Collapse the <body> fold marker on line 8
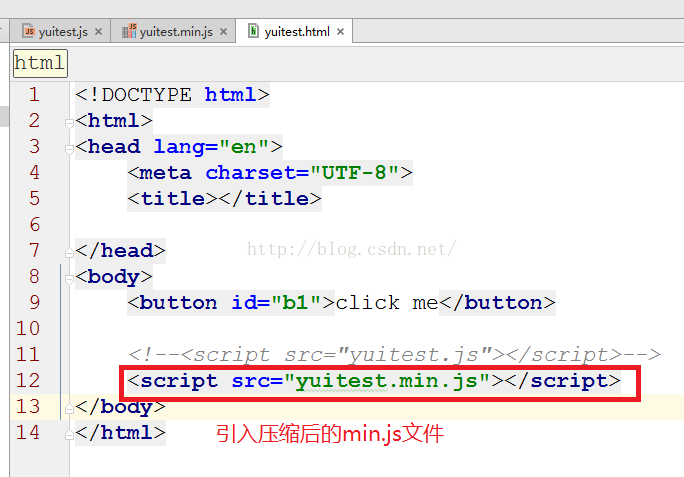This screenshot has height=477, width=684. 69,279
